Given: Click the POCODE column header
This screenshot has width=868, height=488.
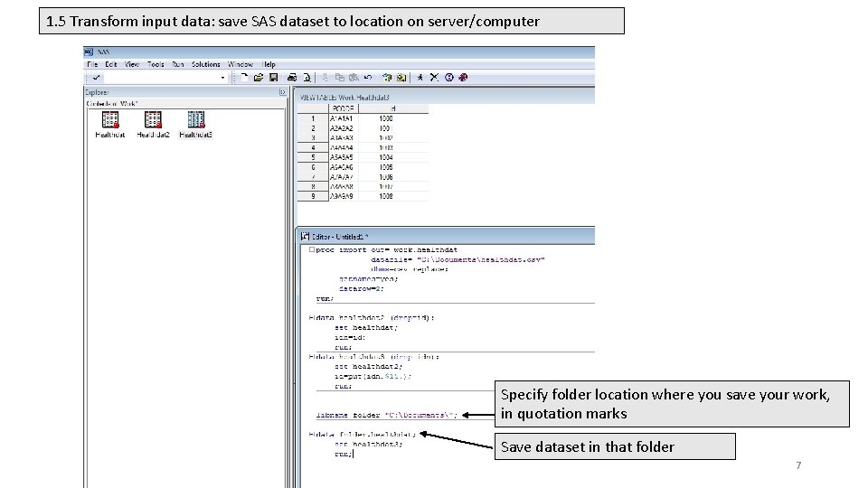Looking at the screenshot, I should (x=344, y=108).
